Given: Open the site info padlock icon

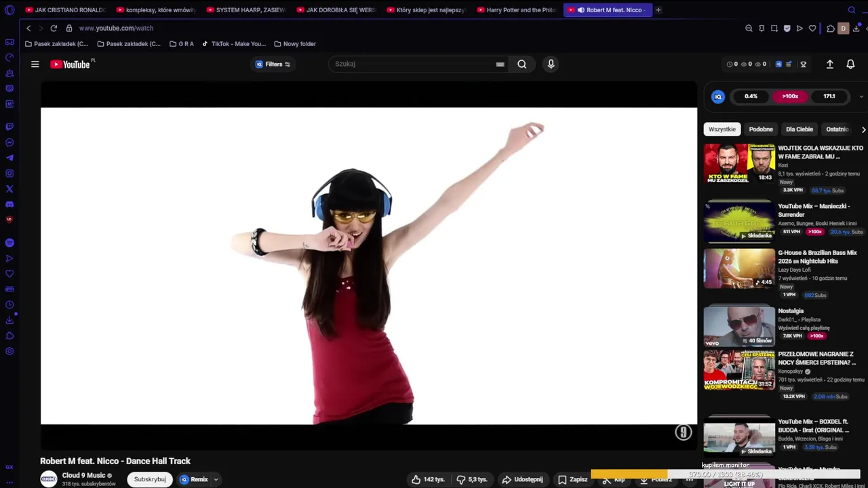Looking at the screenshot, I should (69, 28).
